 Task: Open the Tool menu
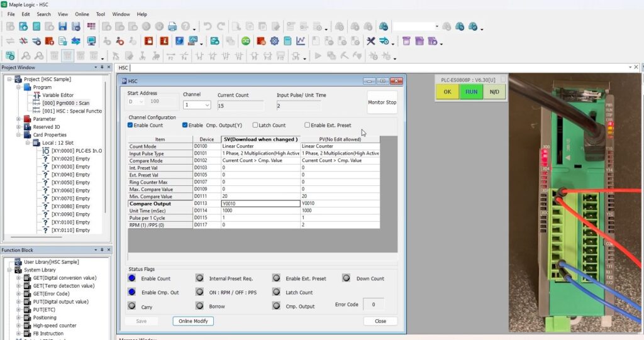[x=100, y=14]
